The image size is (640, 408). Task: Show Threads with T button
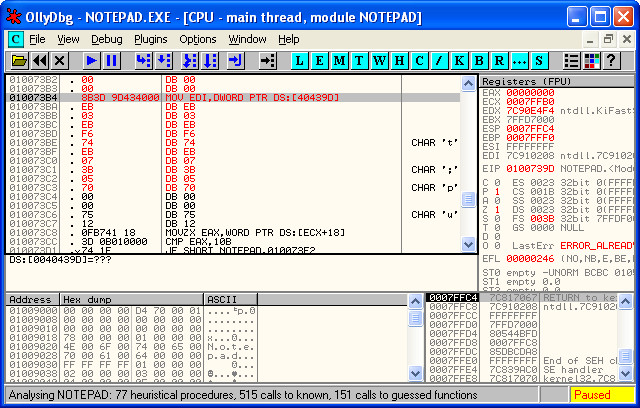[x=359, y=61]
